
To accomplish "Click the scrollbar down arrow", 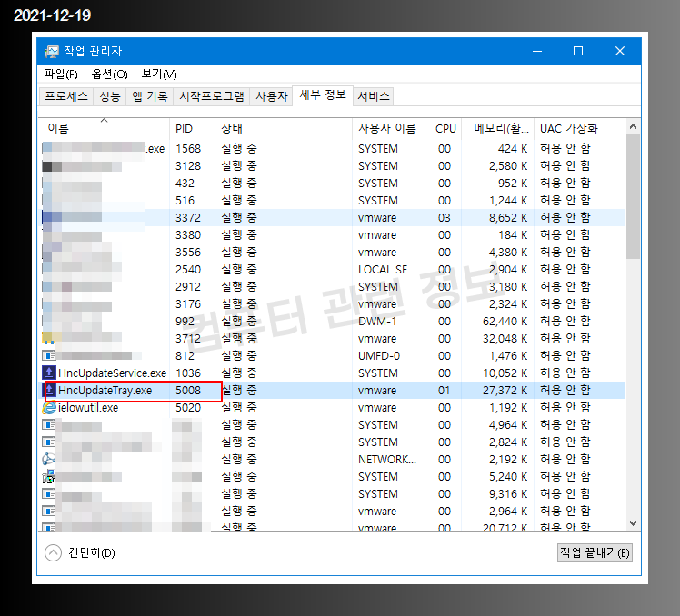I will pos(633,522).
